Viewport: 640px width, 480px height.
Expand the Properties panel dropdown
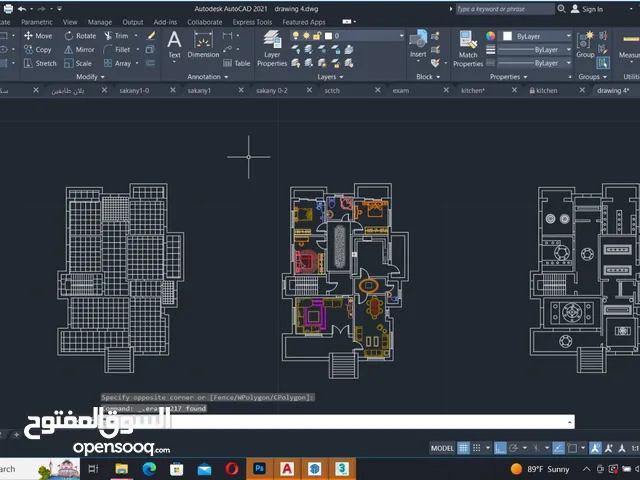509,77
